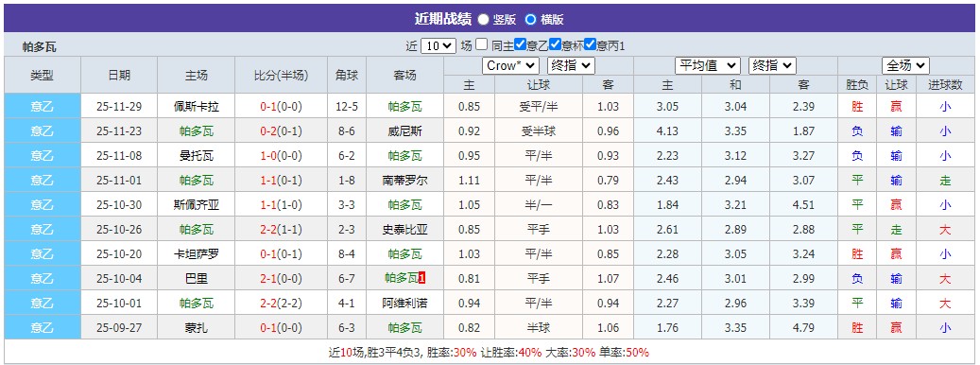Open team link 曼托瓦

[x=196, y=156]
